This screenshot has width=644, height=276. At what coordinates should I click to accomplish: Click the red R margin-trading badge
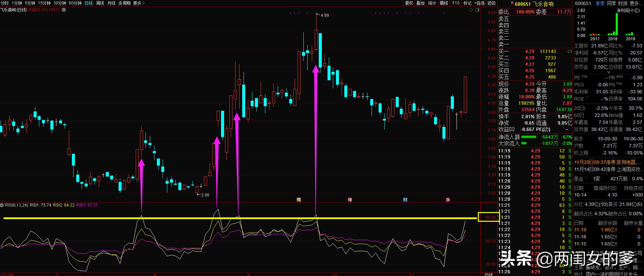[512, 3]
